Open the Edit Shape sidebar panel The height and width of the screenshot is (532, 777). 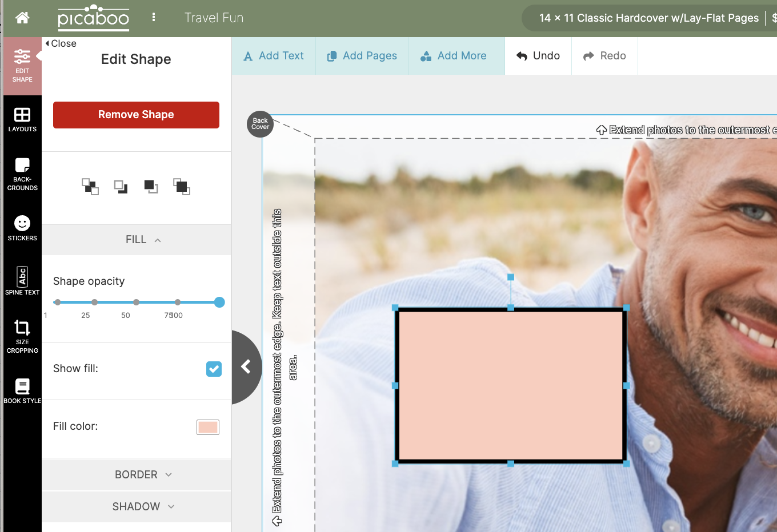(x=22, y=66)
